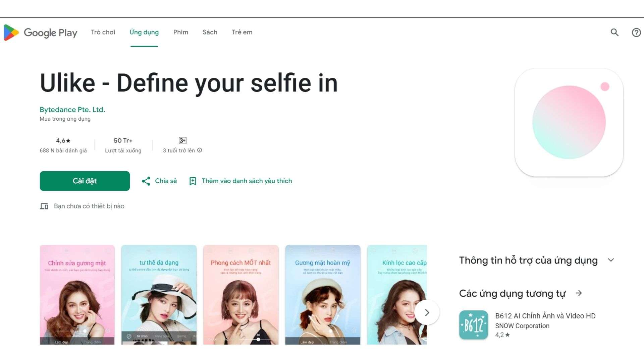Click the 3+ content rating badge
Screen dimensions: 644x362
[182, 140]
